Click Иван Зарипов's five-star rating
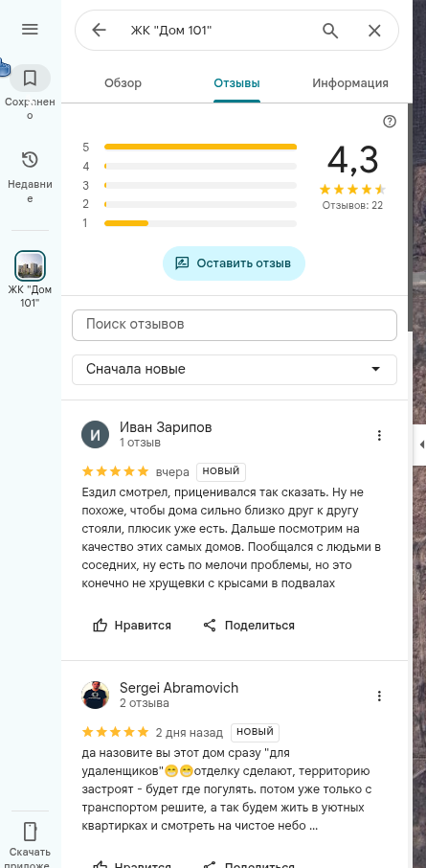The image size is (426, 868). (x=115, y=471)
